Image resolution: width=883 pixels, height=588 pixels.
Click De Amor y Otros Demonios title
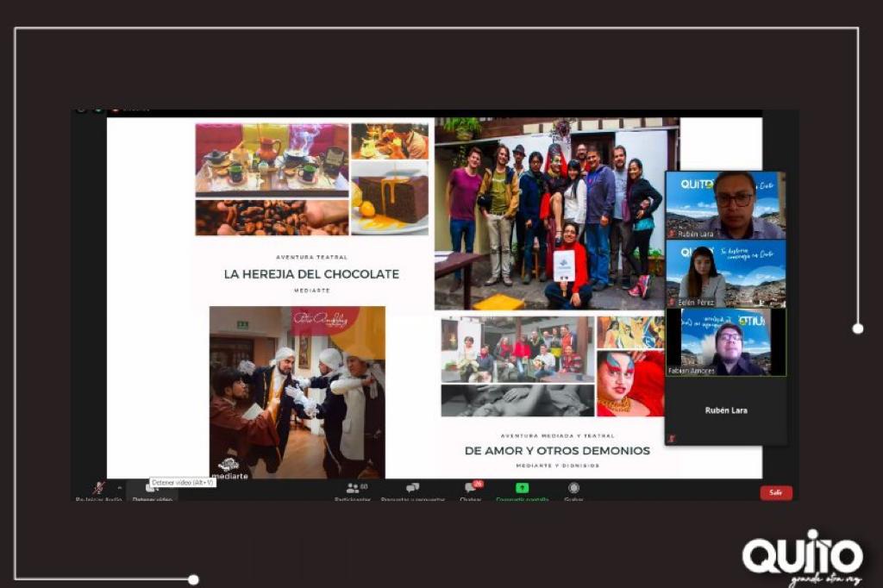coord(557,451)
